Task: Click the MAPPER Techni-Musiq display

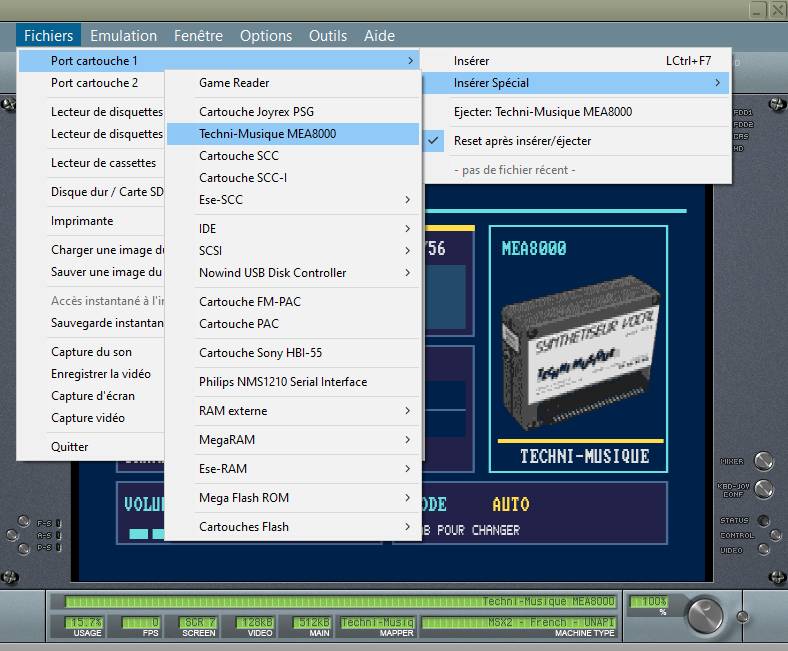Action: 377,622
